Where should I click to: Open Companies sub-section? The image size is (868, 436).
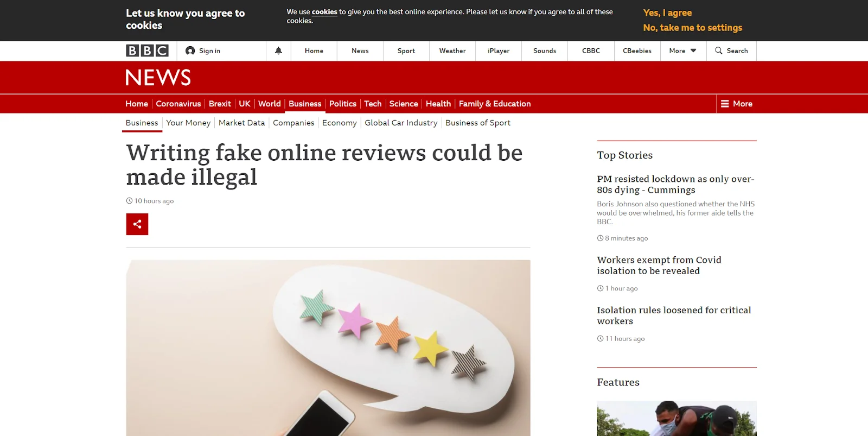click(293, 123)
